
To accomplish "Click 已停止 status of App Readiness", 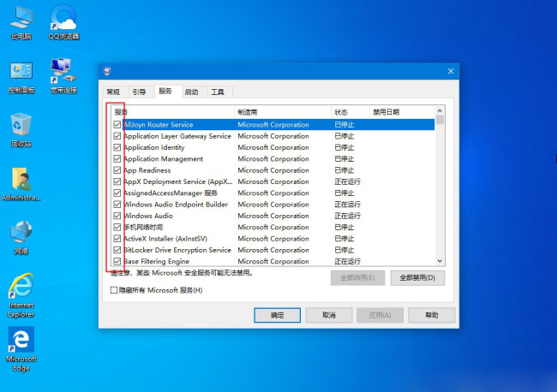I will tap(344, 170).
